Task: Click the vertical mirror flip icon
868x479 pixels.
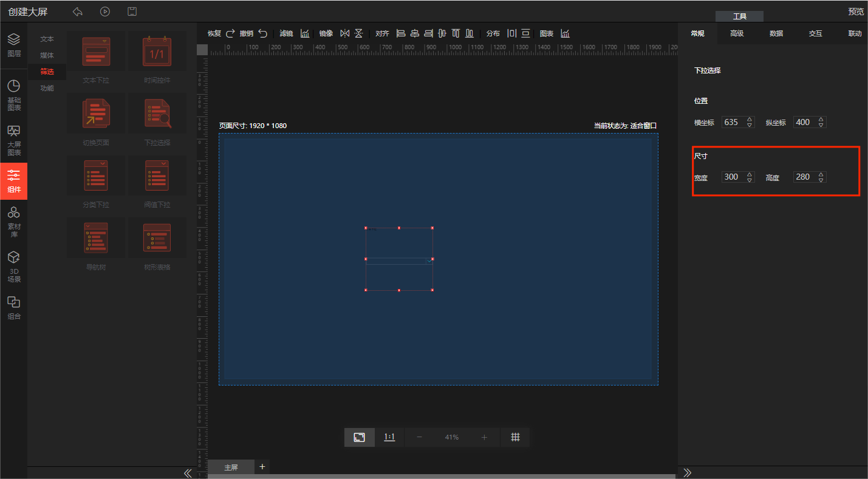Action: 358,33
